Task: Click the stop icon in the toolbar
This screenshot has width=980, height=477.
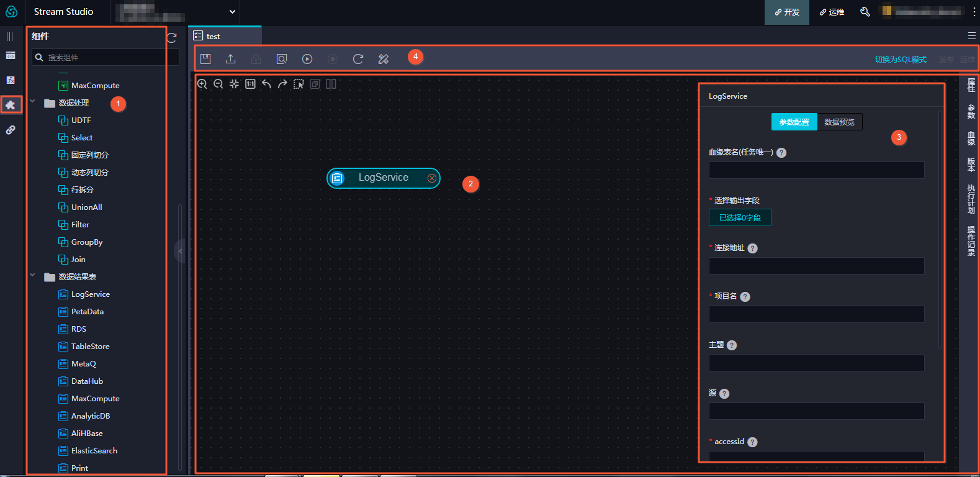Action: pos(333,59)
